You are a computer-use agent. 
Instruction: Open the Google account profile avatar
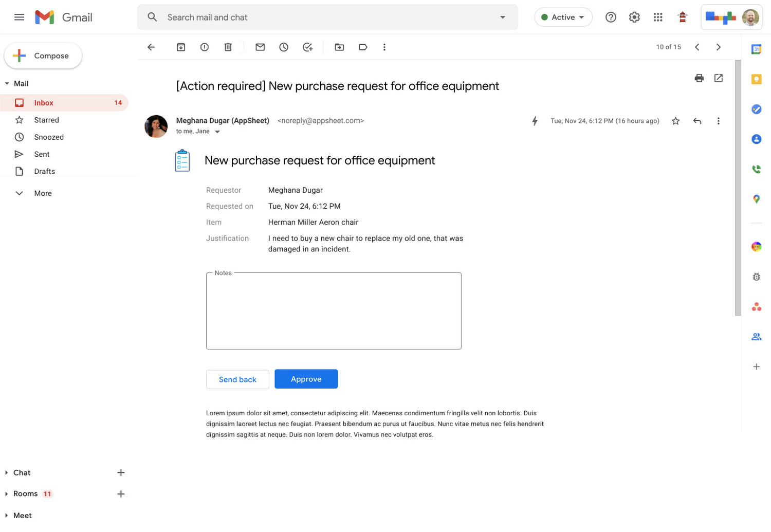tap(750, 17)
